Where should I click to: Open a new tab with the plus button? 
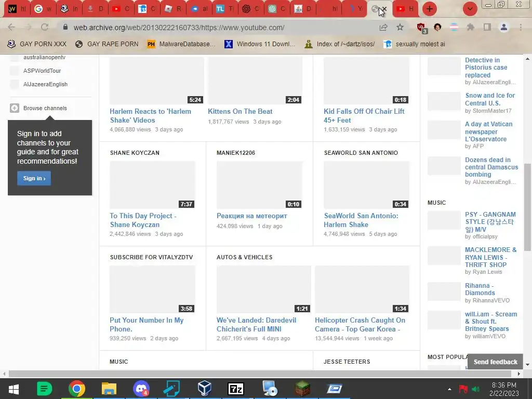click(430, 9)
